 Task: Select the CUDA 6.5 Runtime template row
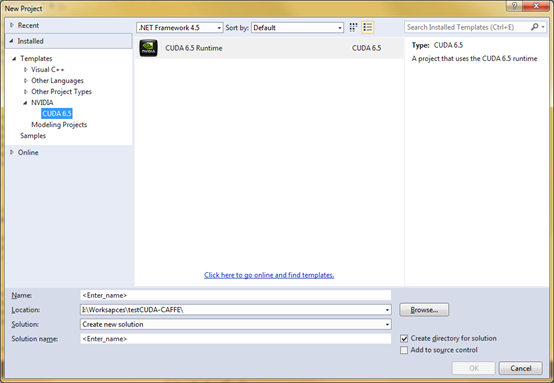coord(269,48)
